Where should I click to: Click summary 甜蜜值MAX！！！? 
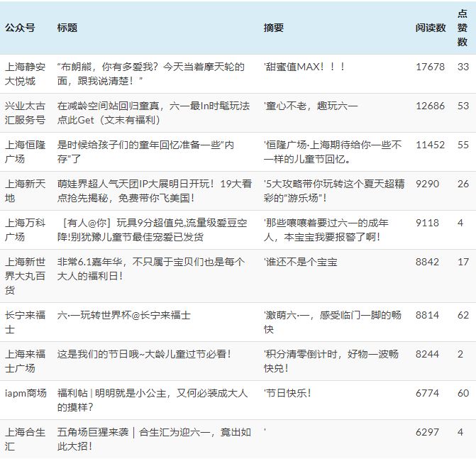[x=304, y=67]
